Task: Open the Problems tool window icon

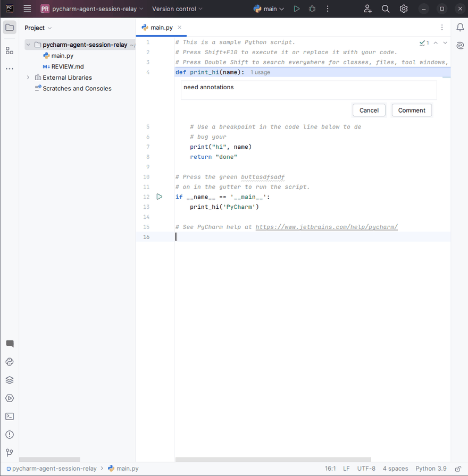Action: pyautogui.click(x=10, y=435)
